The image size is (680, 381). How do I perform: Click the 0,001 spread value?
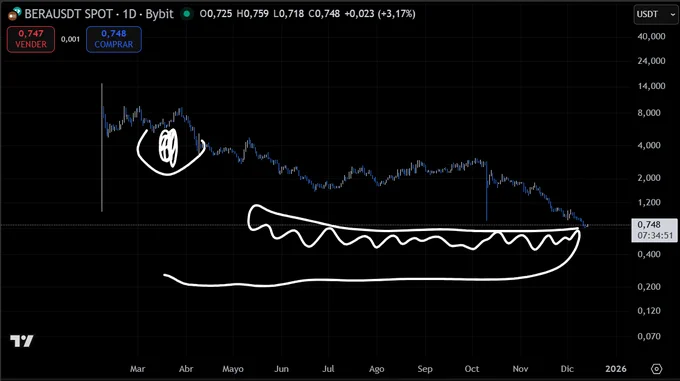coord(70,39)
